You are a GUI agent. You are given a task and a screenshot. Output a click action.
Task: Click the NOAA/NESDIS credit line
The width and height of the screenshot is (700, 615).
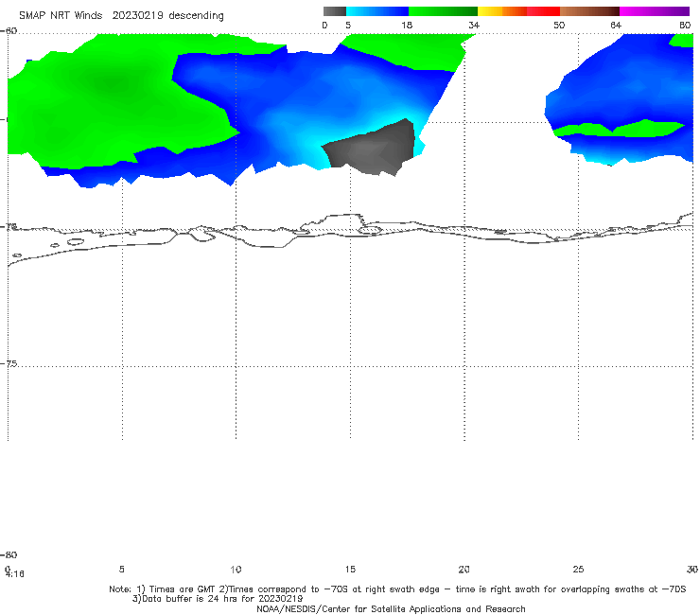click(x=391, y=608)
